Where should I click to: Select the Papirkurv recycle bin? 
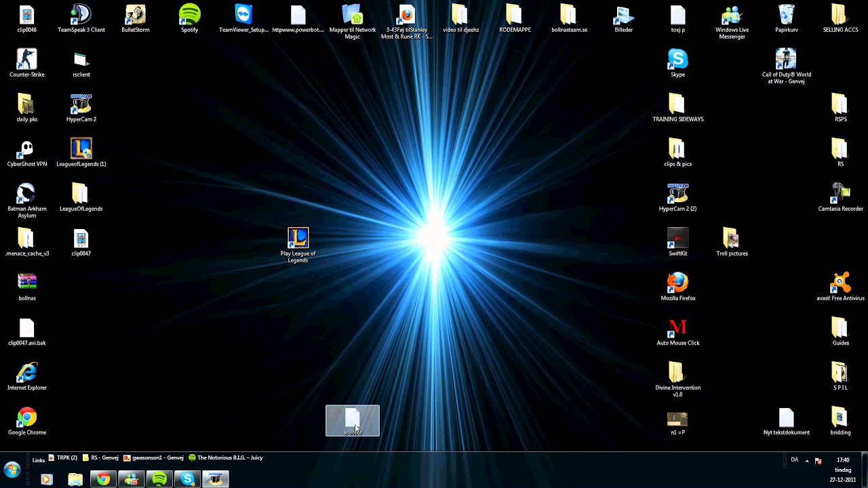pos(787,19)
